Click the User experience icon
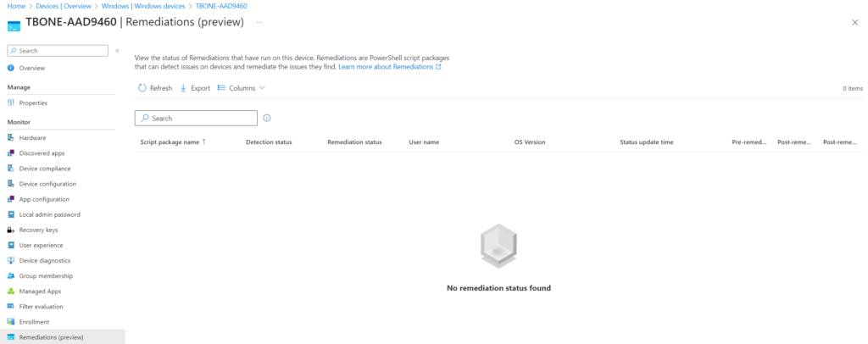The width and height of the screenshot is (868, 344). coord(10,245)
